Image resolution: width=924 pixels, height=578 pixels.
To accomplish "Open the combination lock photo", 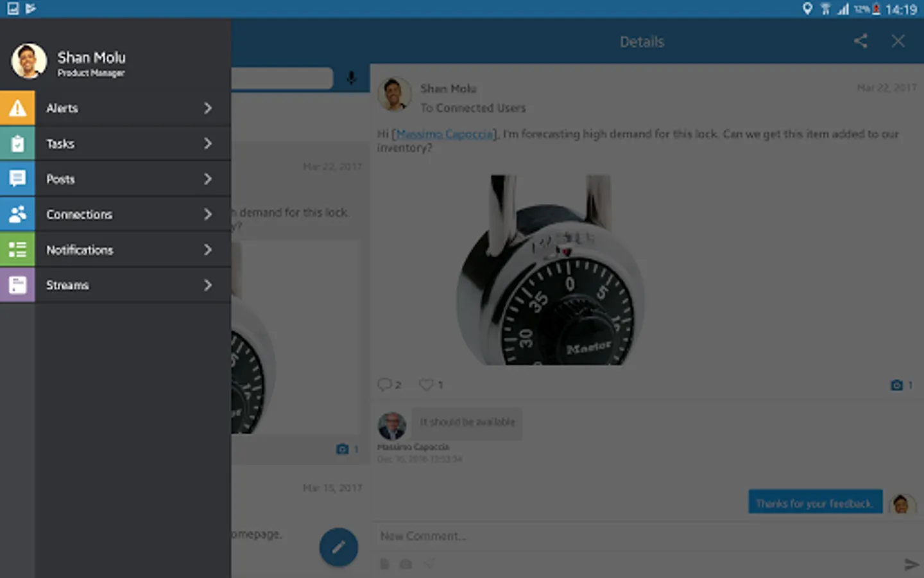I will point(550,270).
